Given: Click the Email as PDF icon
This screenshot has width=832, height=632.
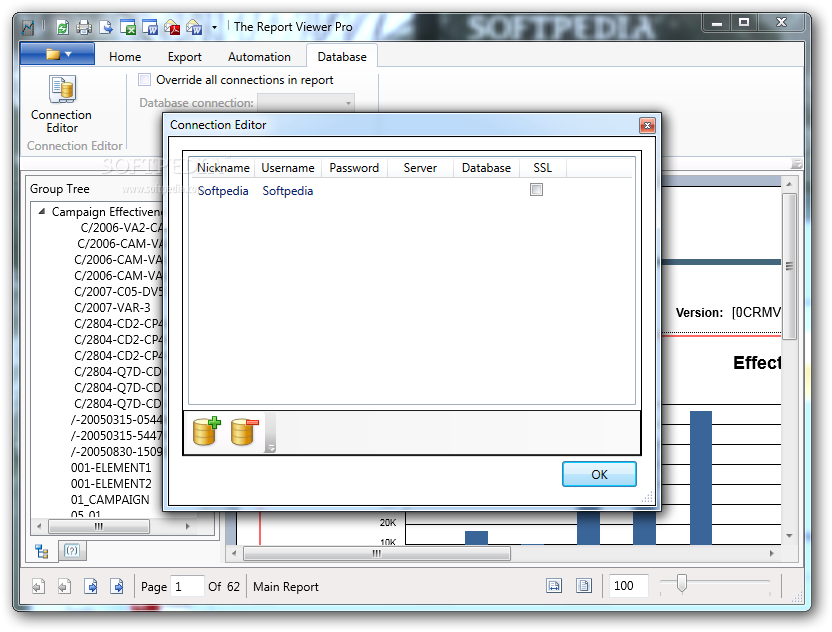Looking at the screenshot, I should (172, 27).
